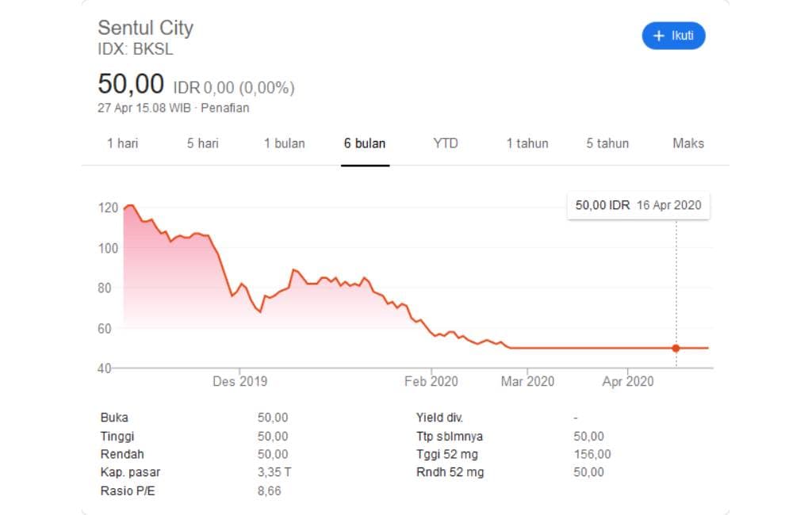Open the 5 tahun chart view
Image resolution: width=812 pixels, height=515 pixels.
[x=607, y=143]
